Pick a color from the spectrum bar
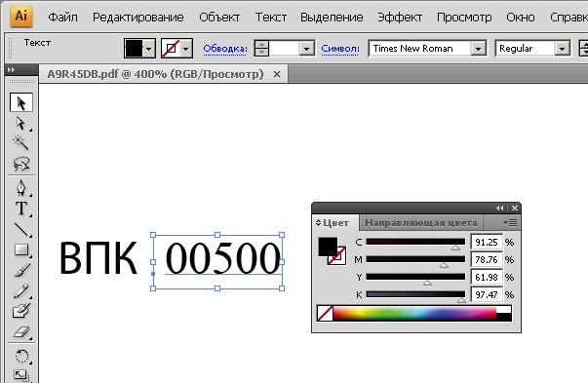 pyautogui.click(x=414, y=313)
